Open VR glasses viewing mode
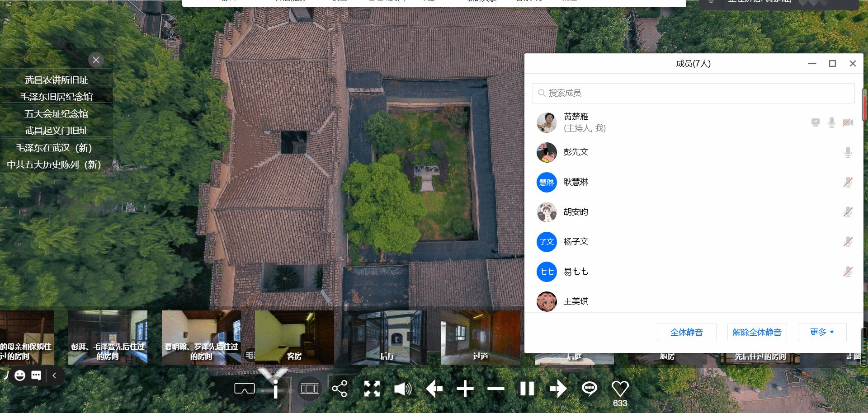 tap(245, 389)
